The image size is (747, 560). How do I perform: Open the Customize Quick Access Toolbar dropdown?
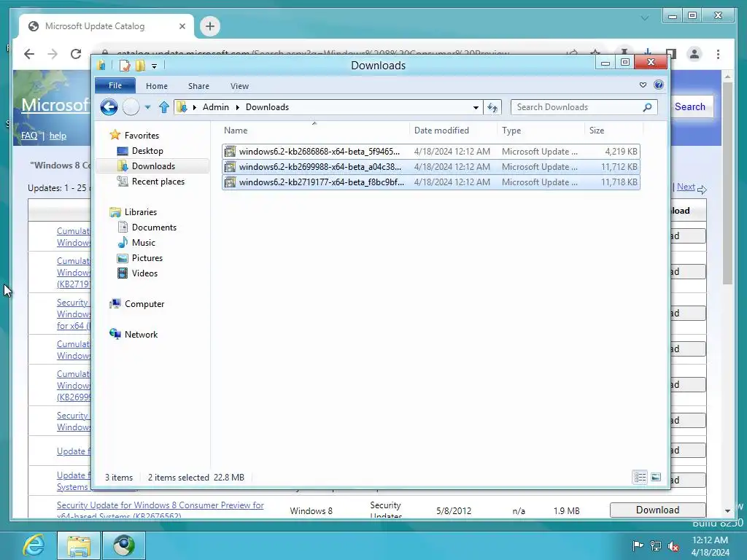click(x=155, y=66)
